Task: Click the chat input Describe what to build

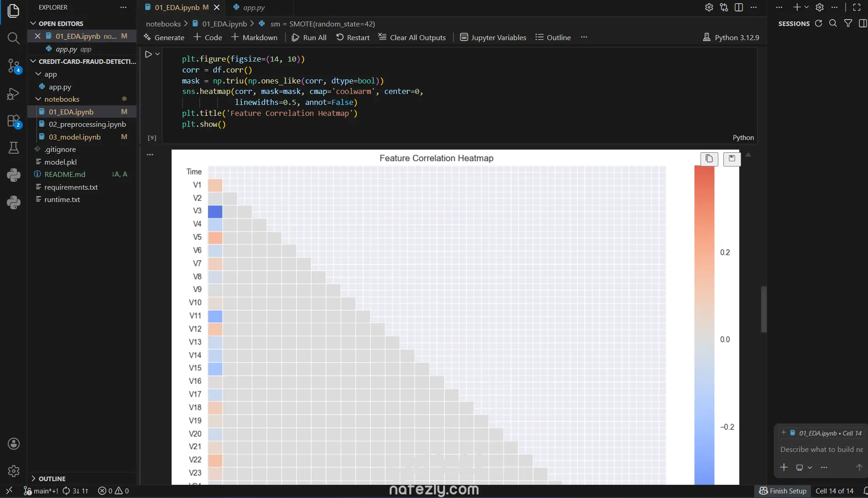Action: (x=821, y=449)
